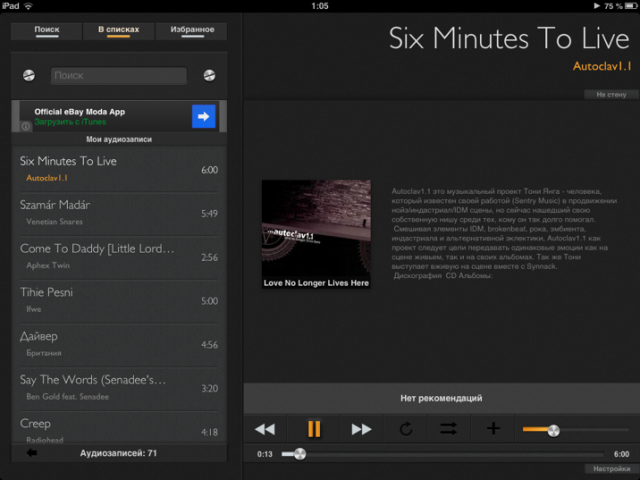Skip to previous track with rewind
Screen dimensions: 640x480
[x=265, y=429]
